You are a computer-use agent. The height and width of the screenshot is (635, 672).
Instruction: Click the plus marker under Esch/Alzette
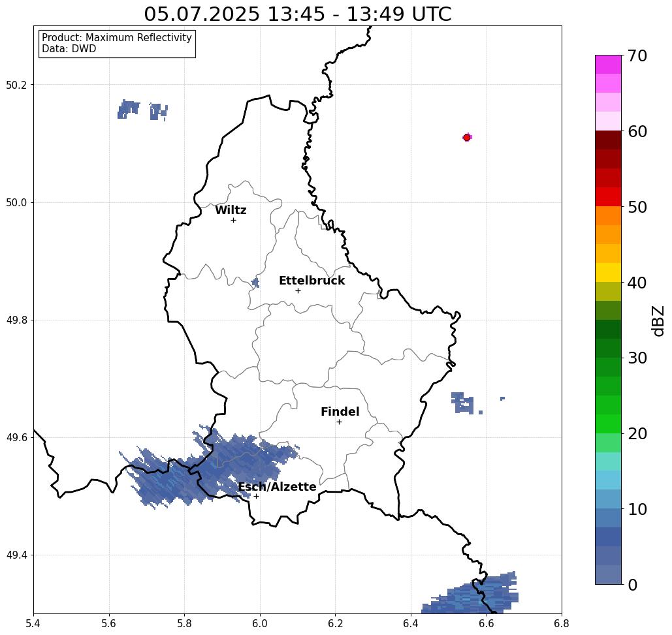click(x=256, y=496)
